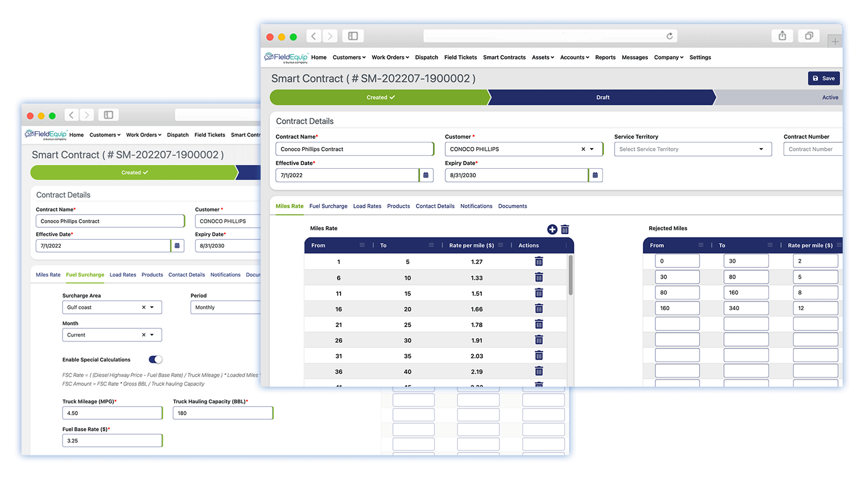Open Messages from the navigation bar

(x=635, y=57)
